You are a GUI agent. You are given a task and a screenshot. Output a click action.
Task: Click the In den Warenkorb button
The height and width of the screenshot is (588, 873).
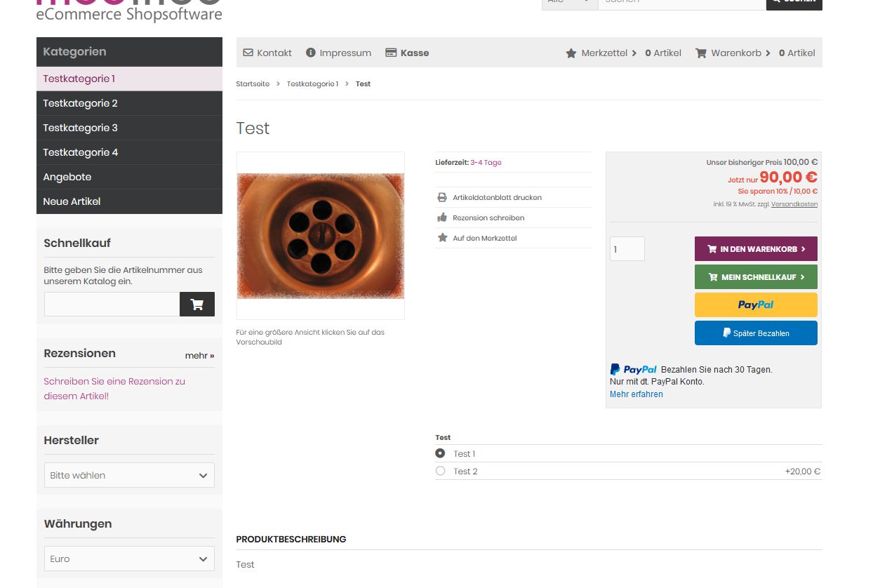pos(756,249)
